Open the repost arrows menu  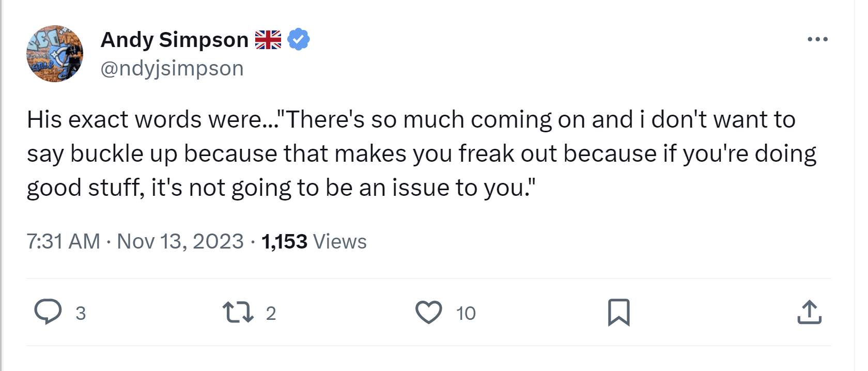click(x=238, y=312)
